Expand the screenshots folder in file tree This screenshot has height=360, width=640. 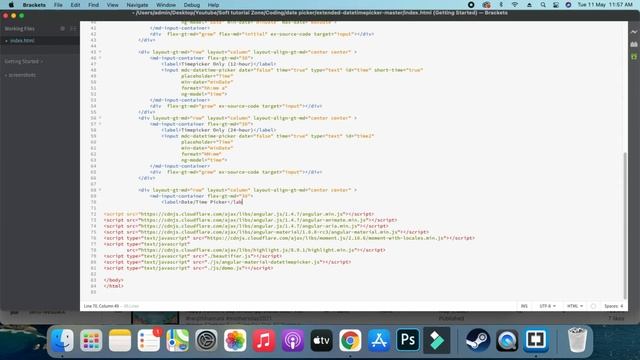click(x=20, y=75)
